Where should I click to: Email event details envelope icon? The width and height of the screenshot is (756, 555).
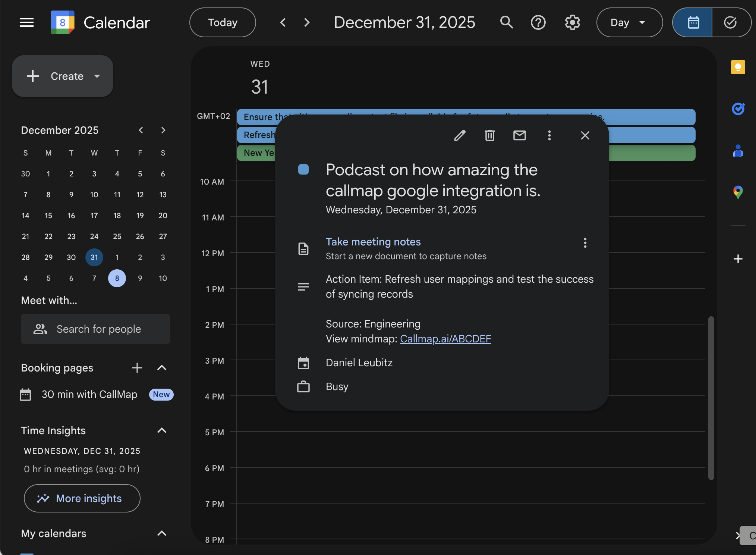519,135
